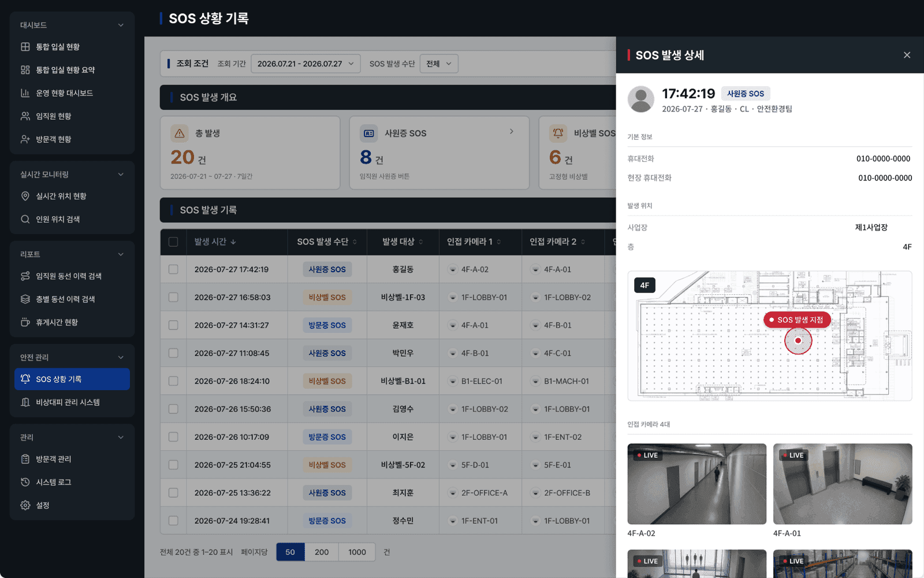
Task: Click the 사원증 SOS card ID icon
Action: click(369, 134)
